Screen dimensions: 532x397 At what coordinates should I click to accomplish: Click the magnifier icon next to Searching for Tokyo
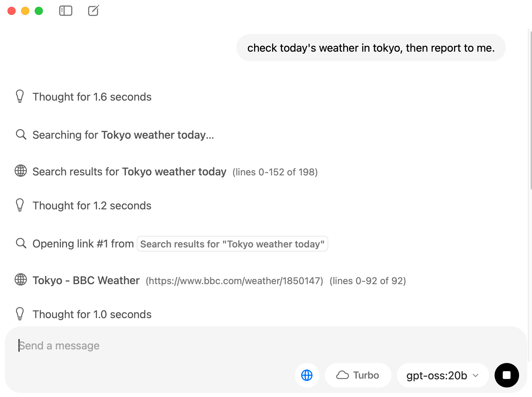21,135
